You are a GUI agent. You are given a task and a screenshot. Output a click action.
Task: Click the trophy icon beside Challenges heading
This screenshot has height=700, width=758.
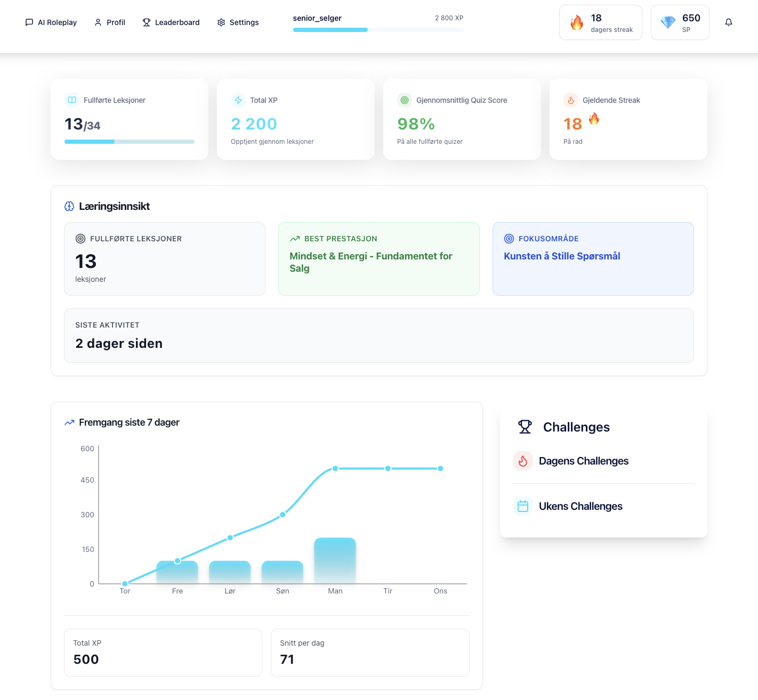[x=525, y=427]
